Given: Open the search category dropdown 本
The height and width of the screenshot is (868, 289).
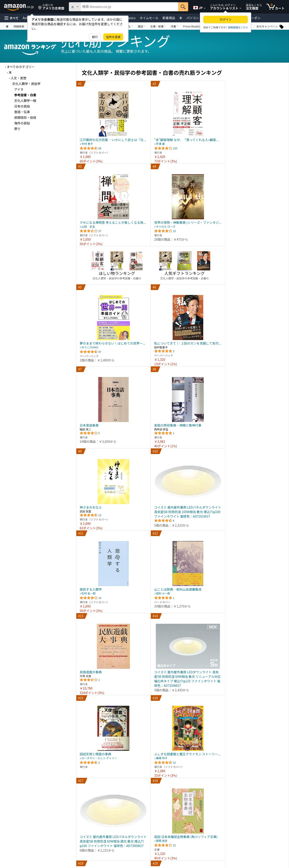Looking at the screenshot, I should pyautogui.click(x=74, y=7).
